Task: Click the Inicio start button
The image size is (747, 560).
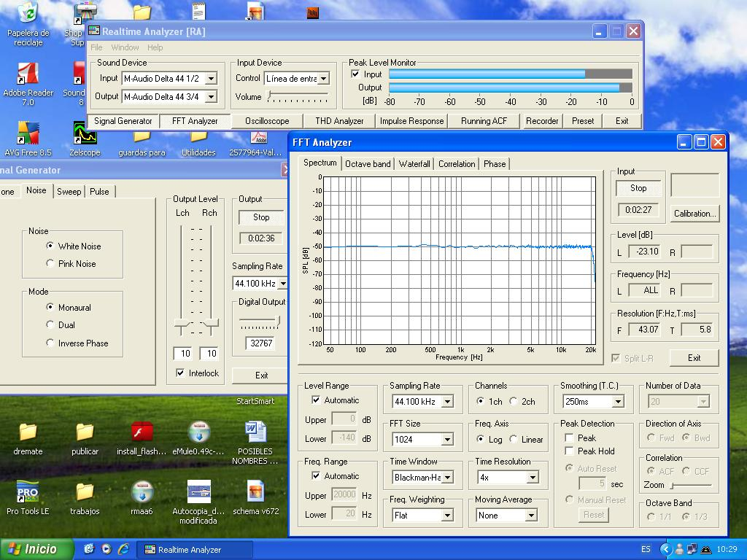Action: pos(36,549)
